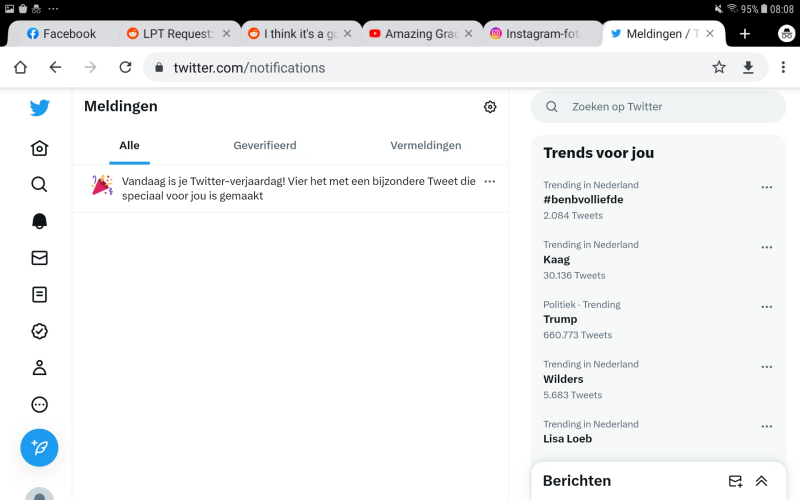Open More options circle in sidebar

tap(39, 404)
